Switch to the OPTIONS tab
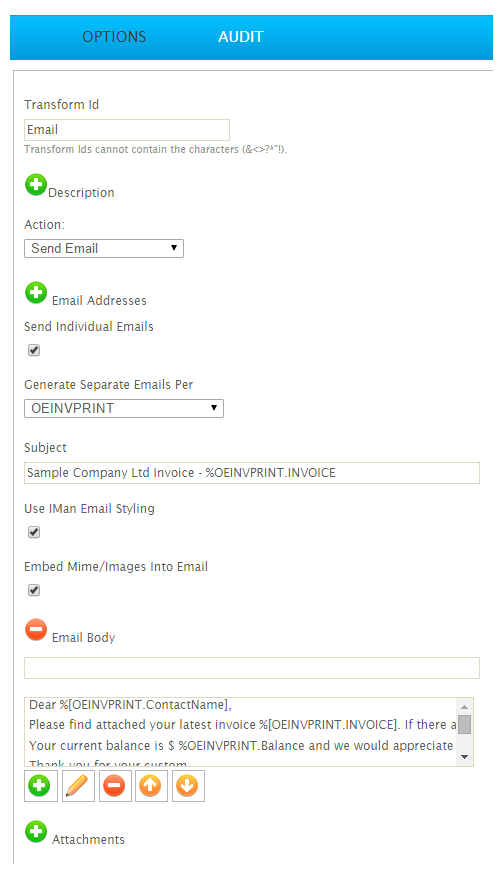This screenshot has height=874, width=503. [114, 37]
